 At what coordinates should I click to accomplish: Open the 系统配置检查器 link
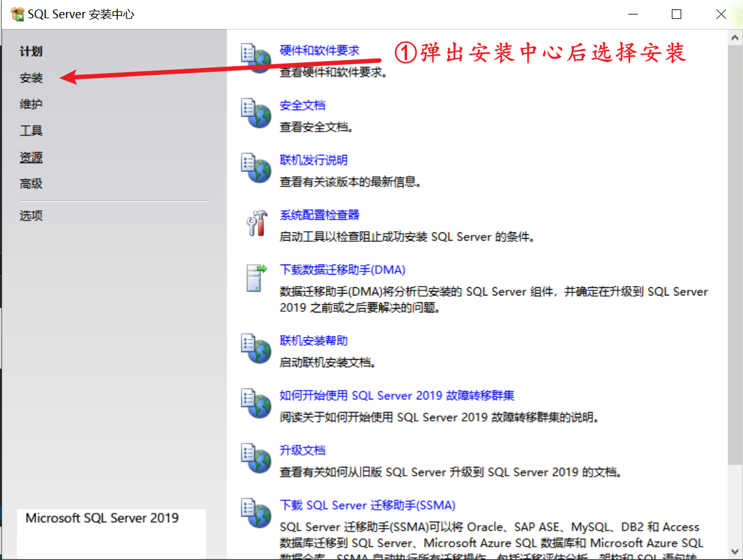click(320, 215)
